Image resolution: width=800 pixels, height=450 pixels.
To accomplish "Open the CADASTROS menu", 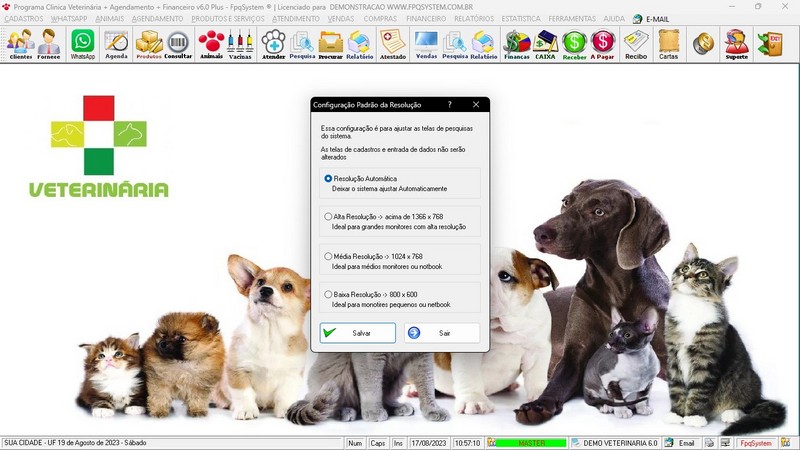I will 24,19.
